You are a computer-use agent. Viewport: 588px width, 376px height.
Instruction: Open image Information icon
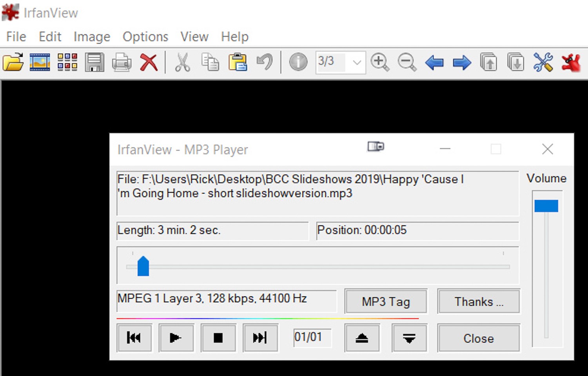298,62
